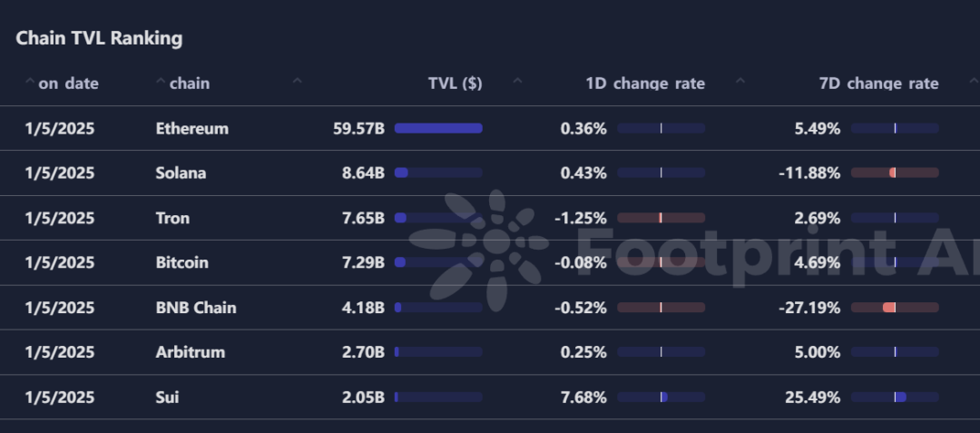Select the Arbitrum chain name

click(x=190, y=352)
